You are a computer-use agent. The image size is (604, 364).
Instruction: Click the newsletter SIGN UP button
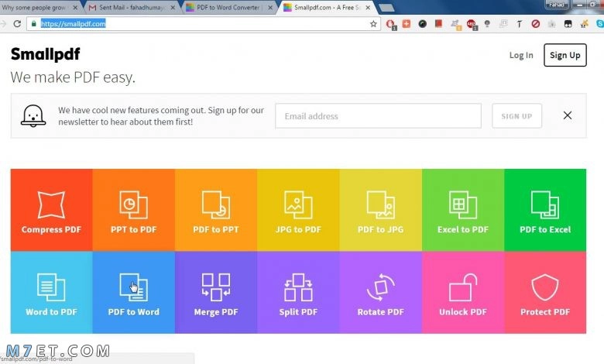(x=516, y=116)
